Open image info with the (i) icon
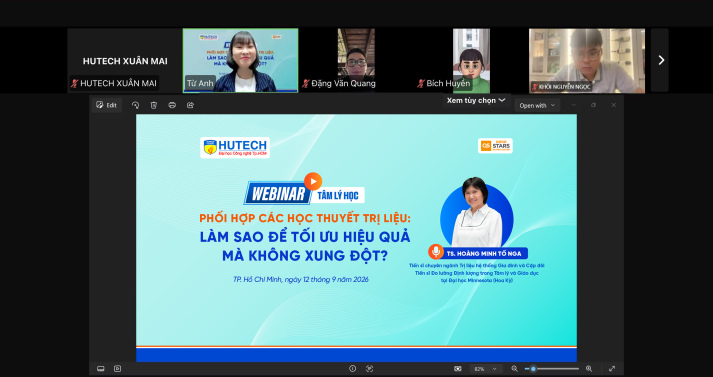Viewport: 713px width, 377px height. coord(352,369)
